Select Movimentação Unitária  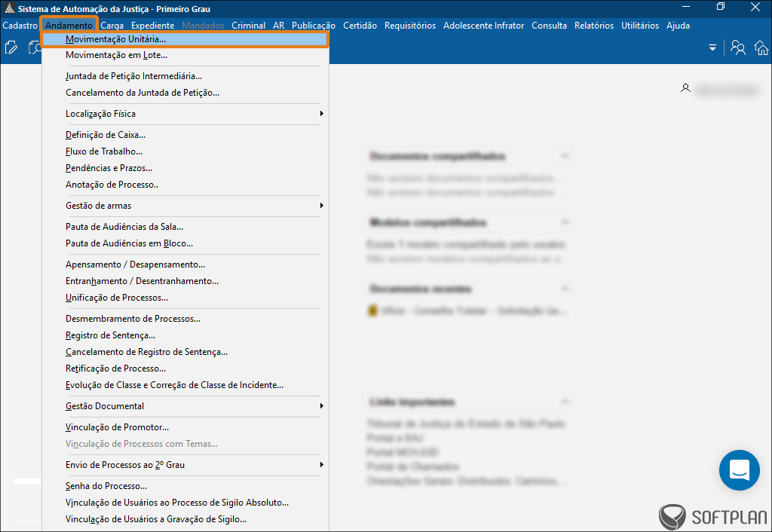click(x=185, y=39)
